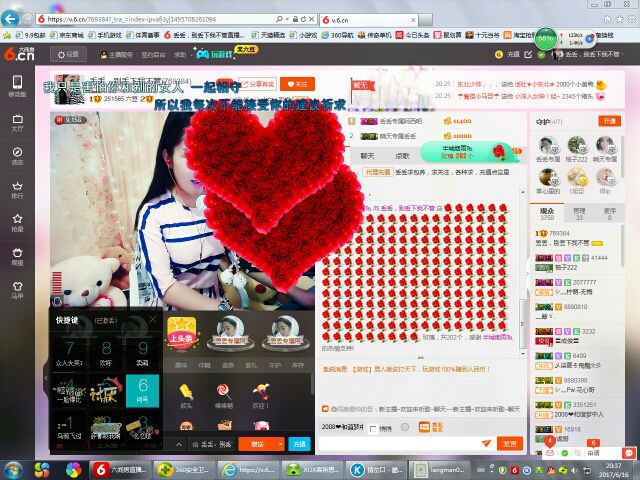640x480 pixels.
Task: Open the emoji smiley picker
Action: (404, 427)
